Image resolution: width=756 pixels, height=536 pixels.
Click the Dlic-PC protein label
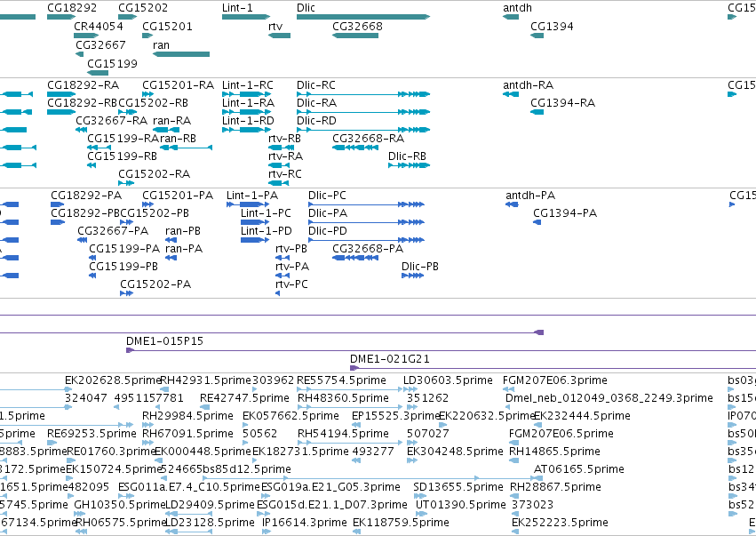328,196
